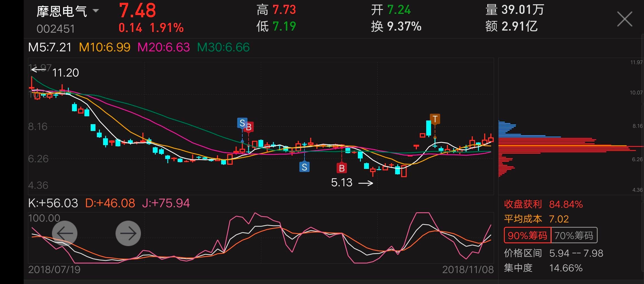Click the end date 2018/11/08
The height and width of the screenshot is (284, 644).
(468, 270)
